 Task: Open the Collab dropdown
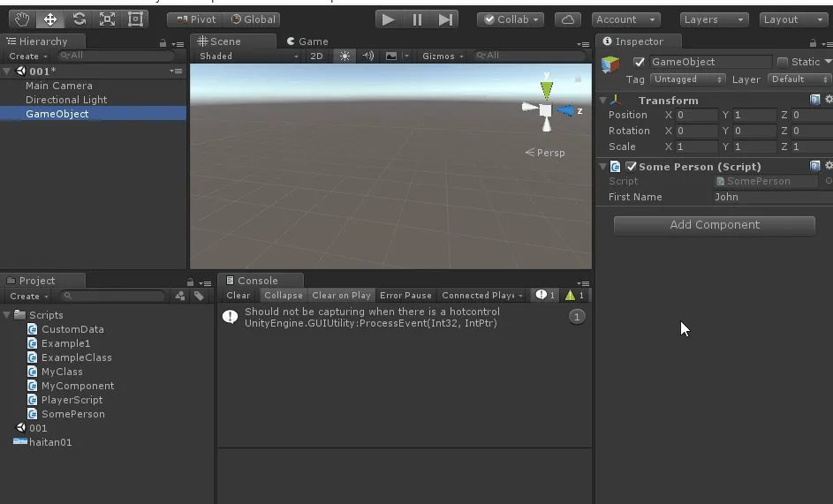(511, 19)
